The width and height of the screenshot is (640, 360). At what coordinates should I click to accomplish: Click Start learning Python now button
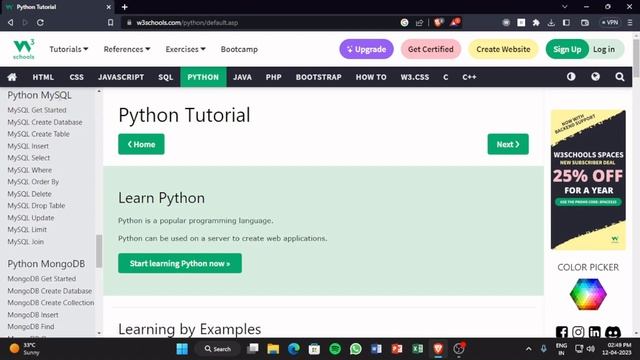[180, 263]
